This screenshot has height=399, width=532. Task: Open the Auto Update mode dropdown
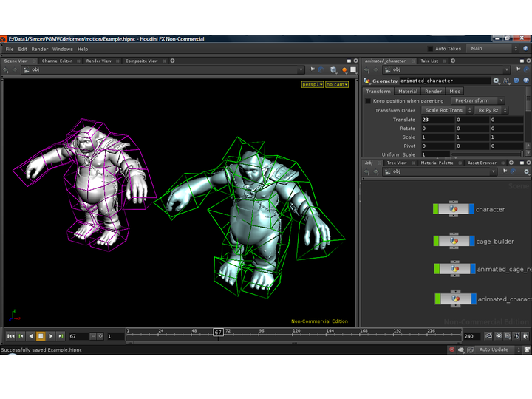(497, 349)
